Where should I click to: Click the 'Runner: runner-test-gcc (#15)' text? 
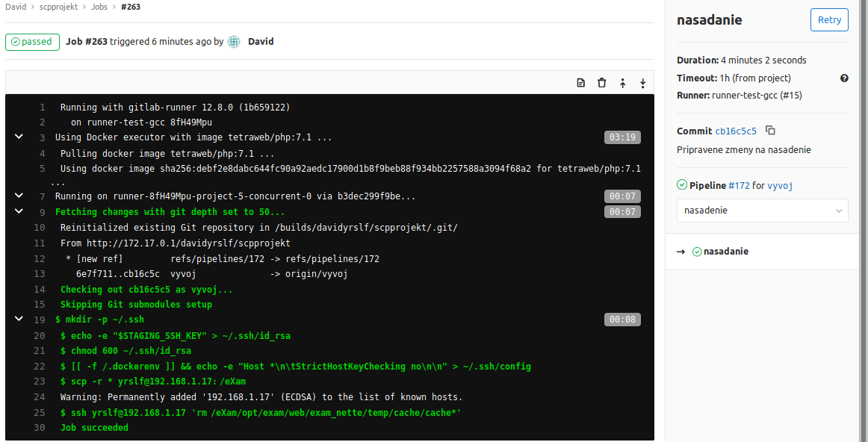click(739, 96)
